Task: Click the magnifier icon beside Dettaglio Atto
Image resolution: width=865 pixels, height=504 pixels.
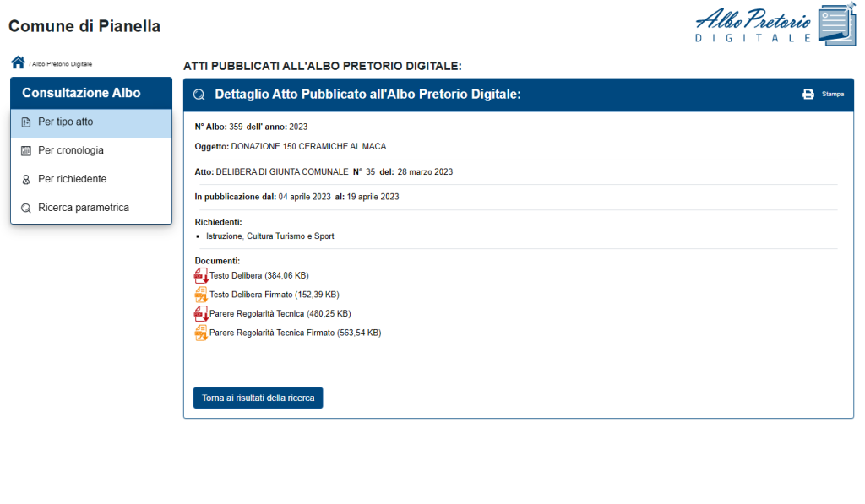Action: click(199, 95)
